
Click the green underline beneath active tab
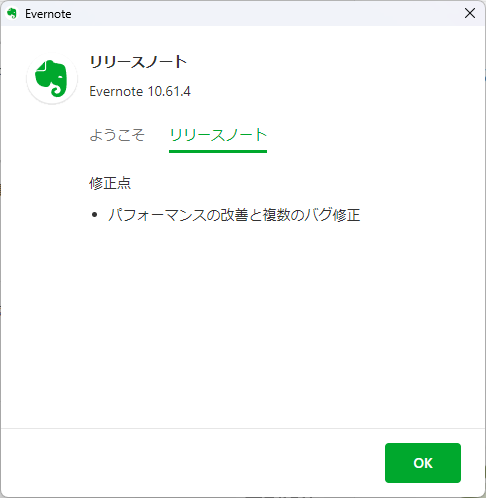tap(218, 151)
